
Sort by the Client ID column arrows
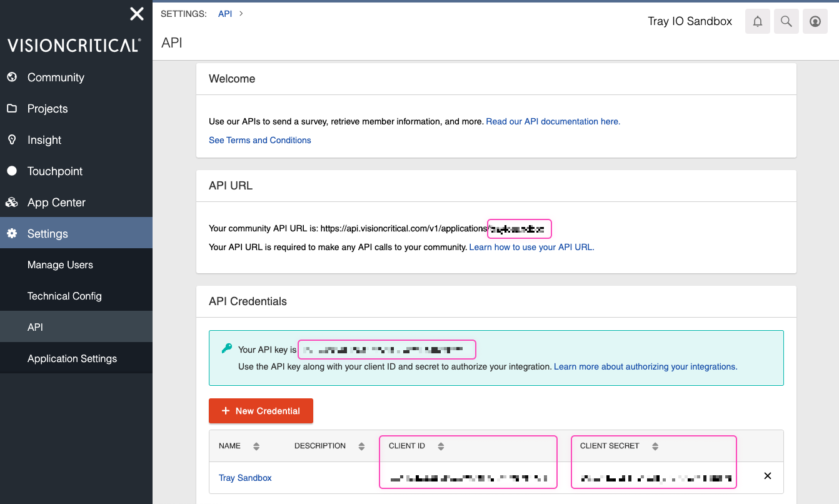point(441,446)
